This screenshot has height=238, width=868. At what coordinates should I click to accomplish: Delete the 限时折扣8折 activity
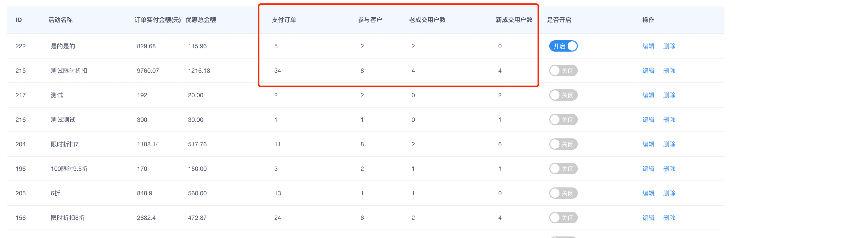pyautogui.click(x=669, y=218)
